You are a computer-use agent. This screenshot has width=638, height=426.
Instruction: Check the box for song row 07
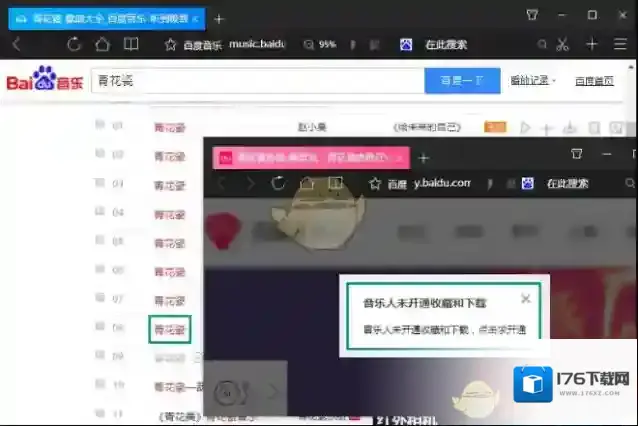coord(100,297)
